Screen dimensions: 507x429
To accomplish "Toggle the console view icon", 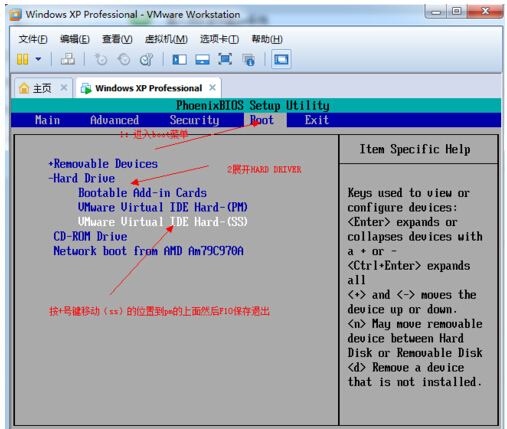I will click(x=281, y=59).
